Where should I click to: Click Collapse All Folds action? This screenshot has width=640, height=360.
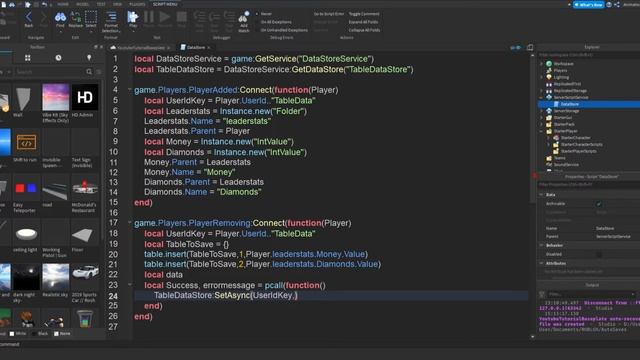(364, 30)
